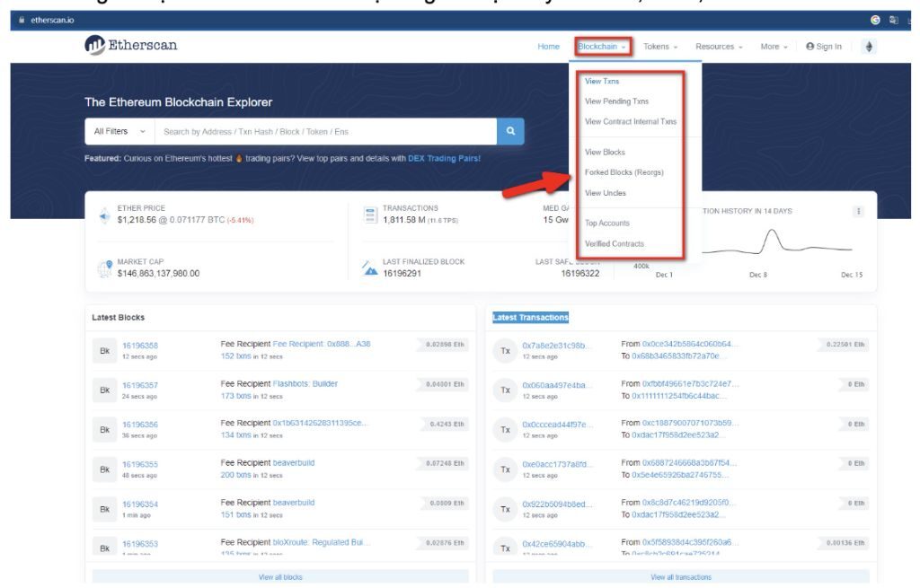This screenshot has height=588, width=920.
Task: Open the DEX Trading Pairs link
Action: click(x=444, y=158)
